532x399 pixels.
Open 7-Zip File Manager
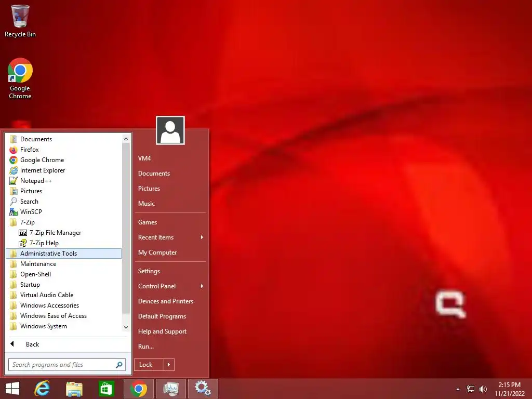coord(63,233)
